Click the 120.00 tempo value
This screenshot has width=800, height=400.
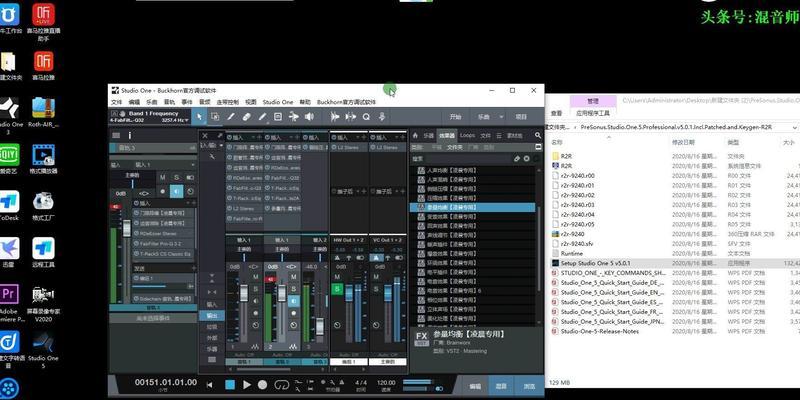point(386,383)
